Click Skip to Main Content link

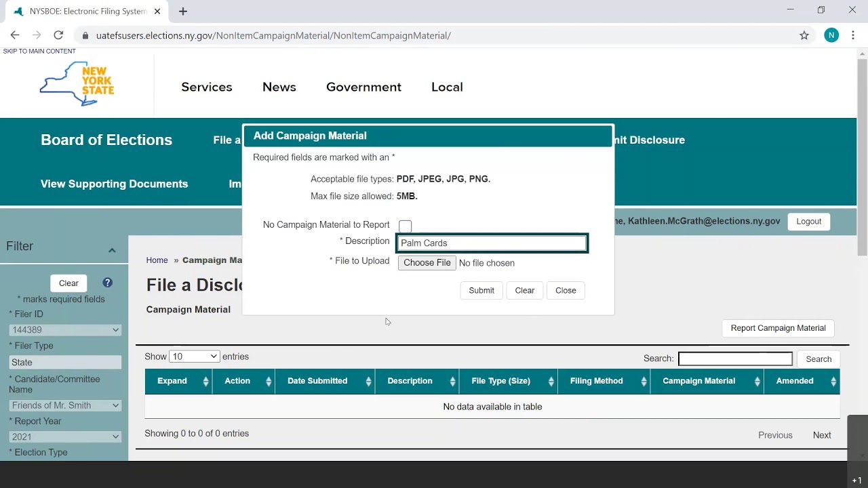[x=39, y=52]
